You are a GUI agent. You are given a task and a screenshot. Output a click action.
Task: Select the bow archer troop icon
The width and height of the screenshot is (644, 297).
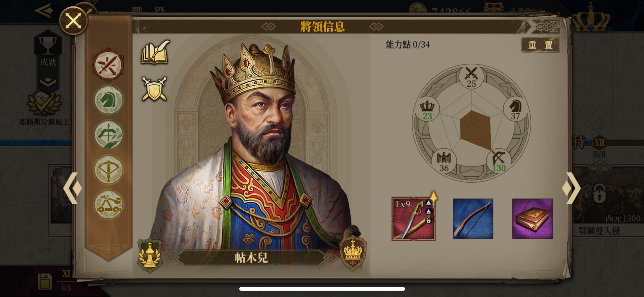pyautogui.click(x=108, y=135)
